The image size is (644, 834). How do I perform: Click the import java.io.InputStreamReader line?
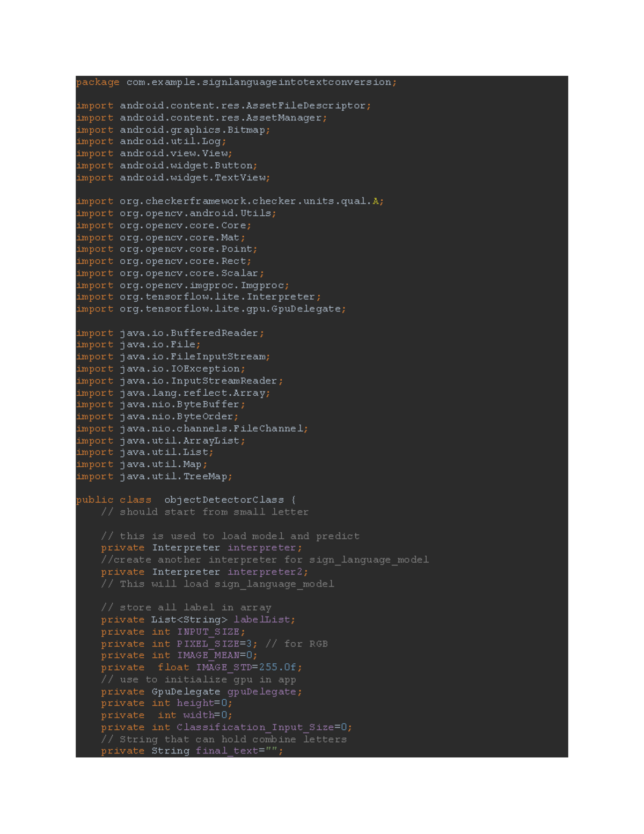[x=179, y=381]
